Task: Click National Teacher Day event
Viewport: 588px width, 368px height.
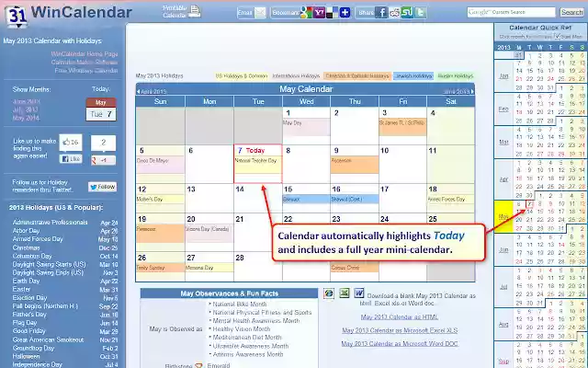Action: click(258, 165)
